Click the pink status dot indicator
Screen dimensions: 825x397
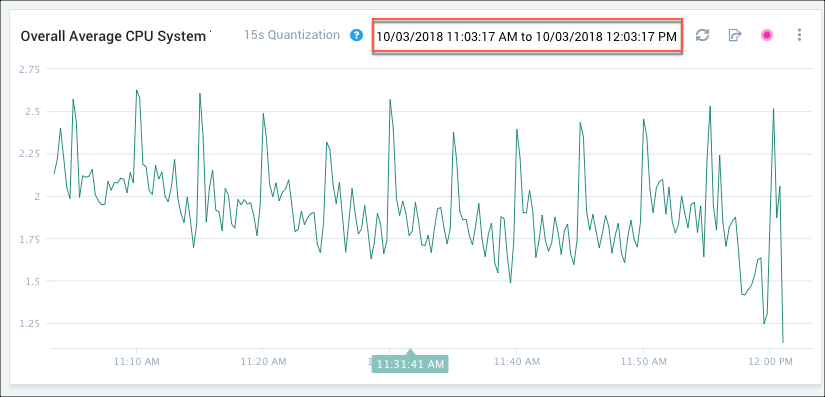767,35
